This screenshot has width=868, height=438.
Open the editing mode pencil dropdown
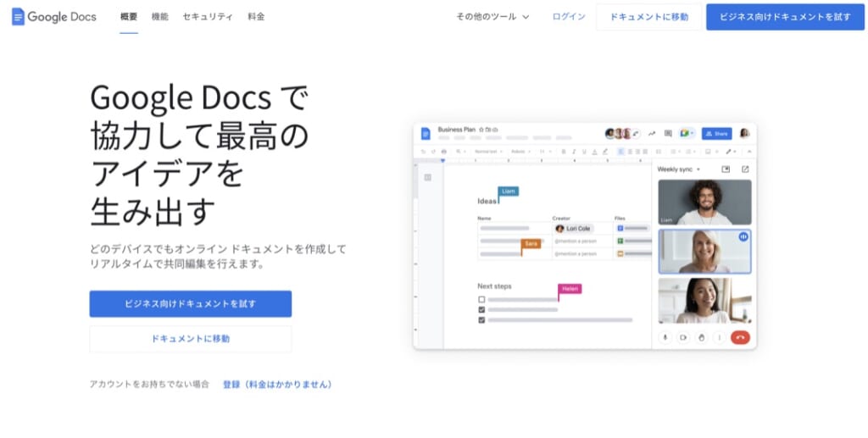[x=732, y=152]
